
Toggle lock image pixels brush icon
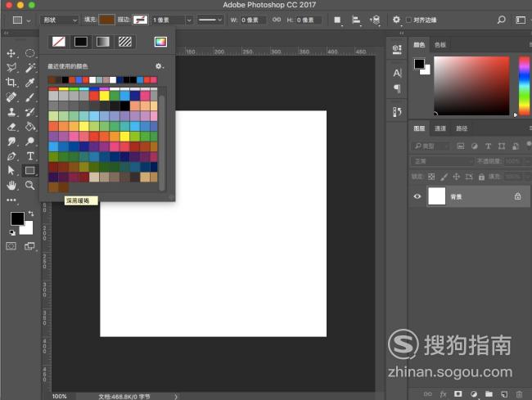pyautogui.click(x=444, y=177)
